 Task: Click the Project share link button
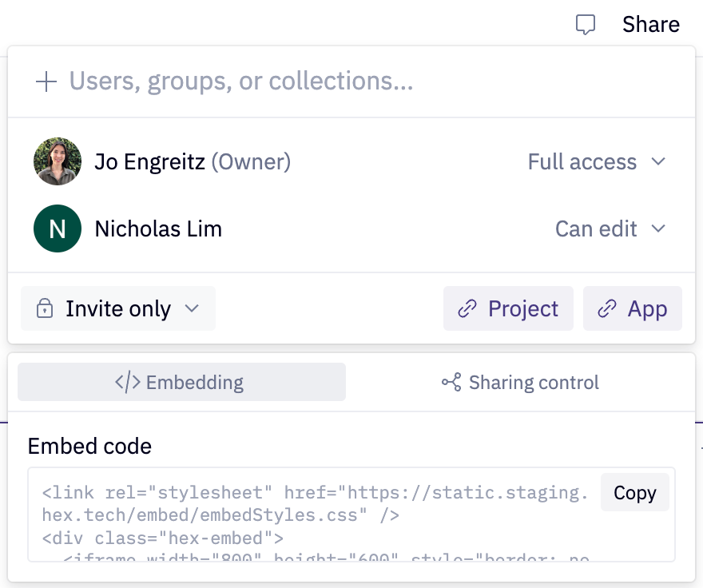tap(508, 308)
